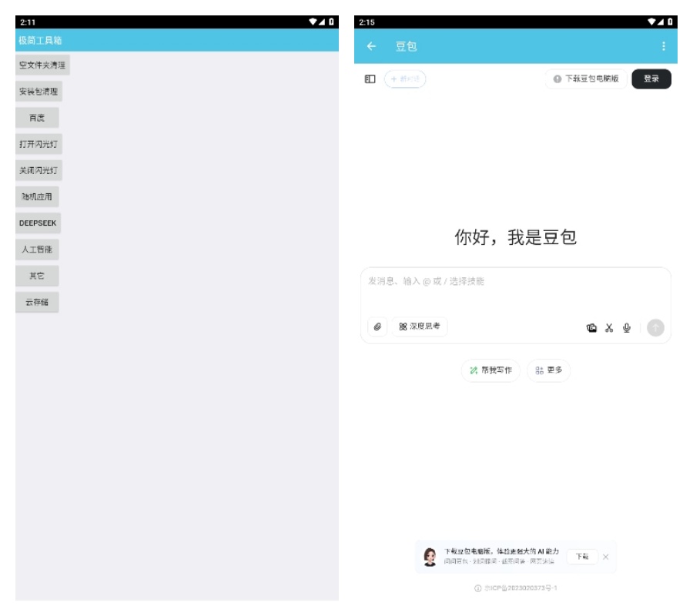Tap 打开闪光灯 to turn flashlight on

[x=38, y=144]
